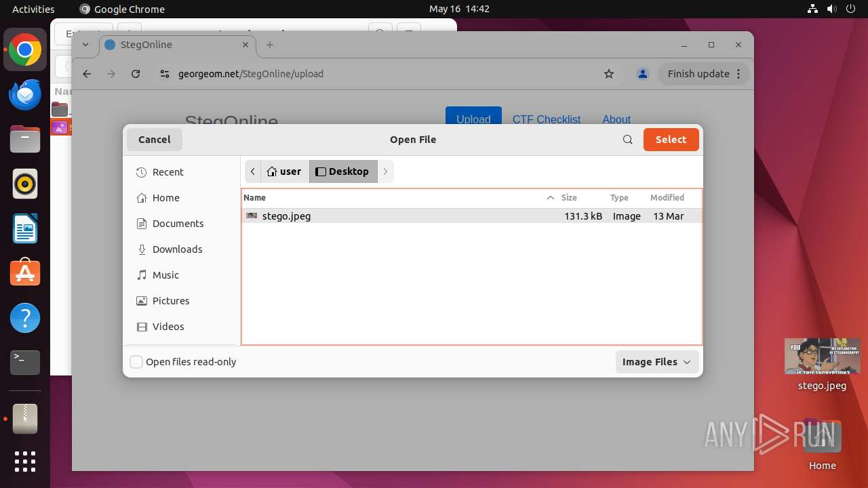This screenshot has width=868, height=488.
Task: Click the Cancel button
Action: 155,140
